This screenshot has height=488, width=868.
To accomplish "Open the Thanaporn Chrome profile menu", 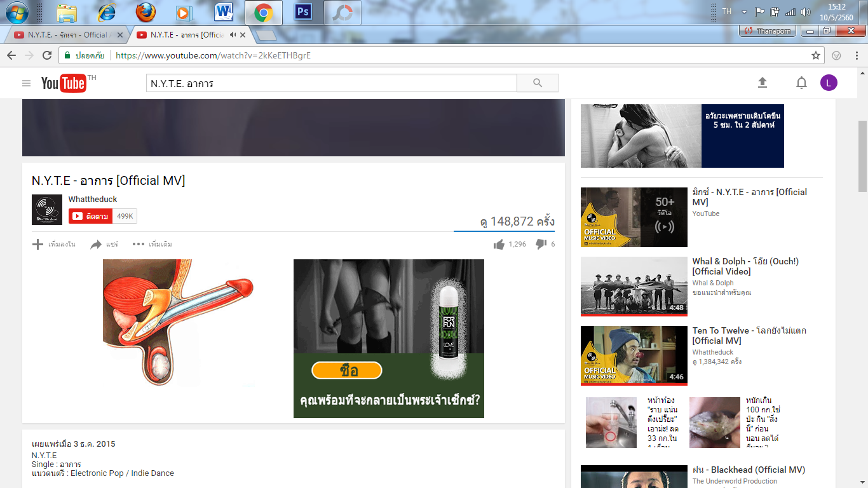I will pyautogui.click(x=768, y=30).
